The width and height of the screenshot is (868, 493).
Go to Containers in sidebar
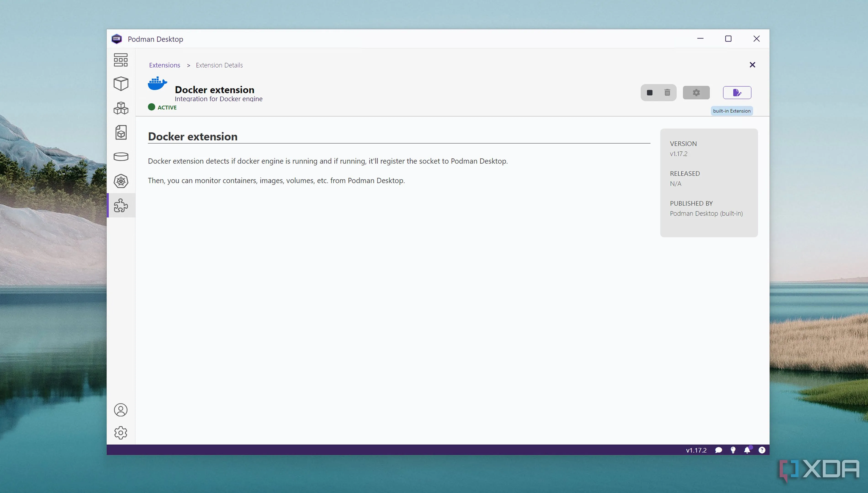click(x=121, y=84)
